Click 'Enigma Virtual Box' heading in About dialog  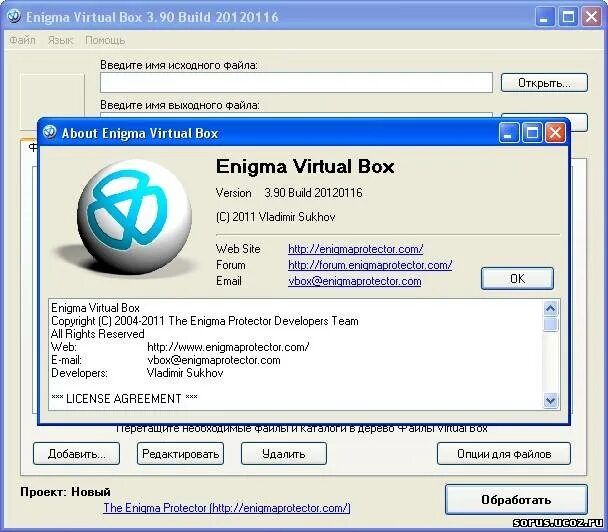coord(305,167)
